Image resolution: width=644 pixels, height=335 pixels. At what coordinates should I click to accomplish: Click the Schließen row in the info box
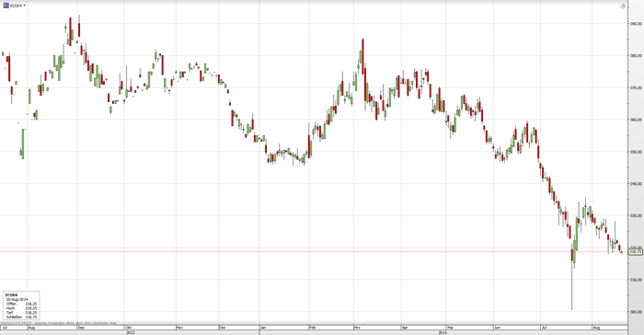pos(21,317)
